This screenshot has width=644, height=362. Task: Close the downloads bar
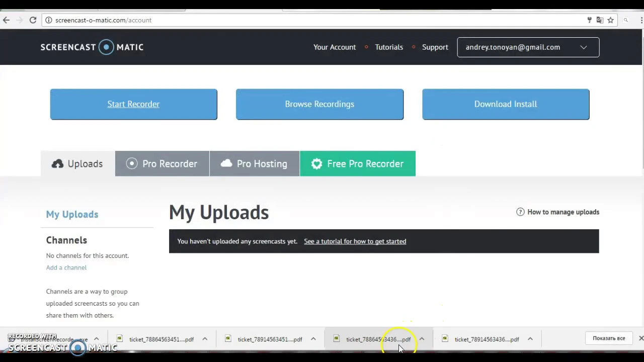pos(641,338)
